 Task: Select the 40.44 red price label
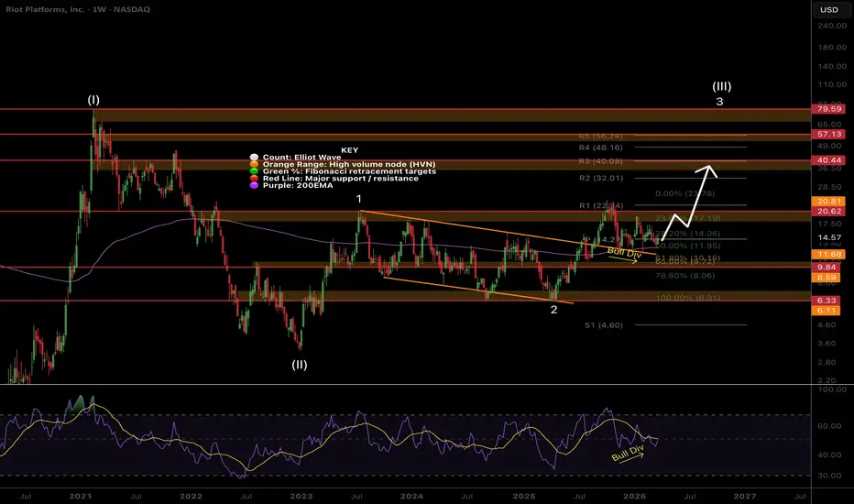(x=829, y=160)
